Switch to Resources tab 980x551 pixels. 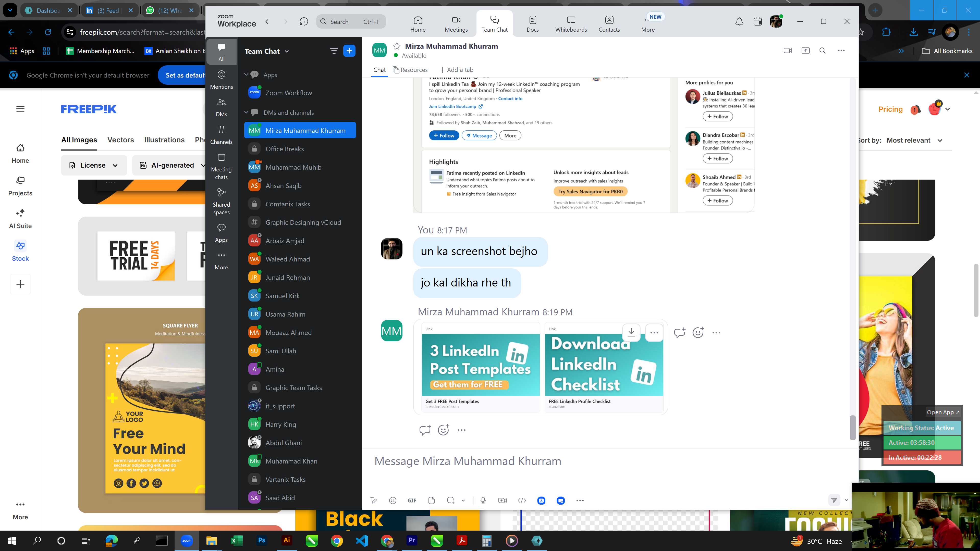(410, 70)
